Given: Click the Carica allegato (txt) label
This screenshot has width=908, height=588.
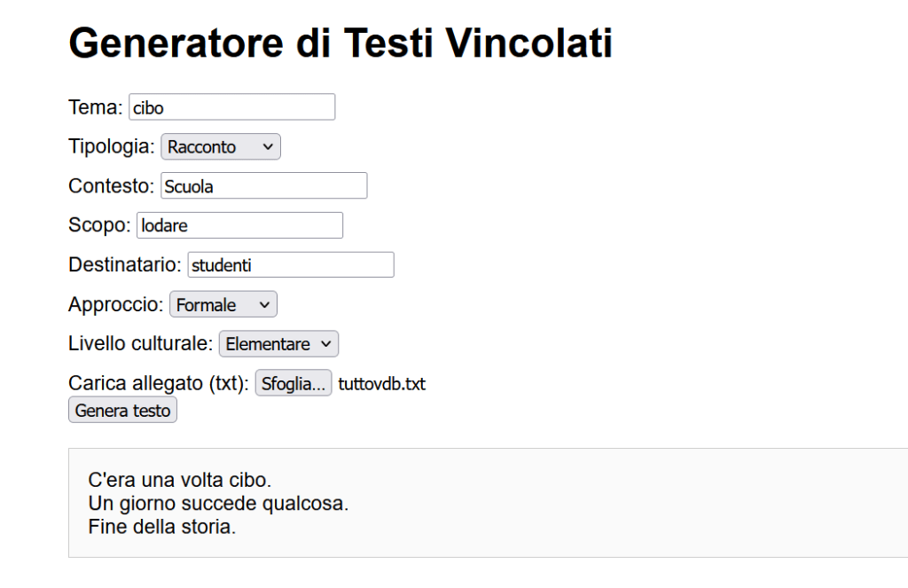Looking at the screenshot, I should 159,383.
